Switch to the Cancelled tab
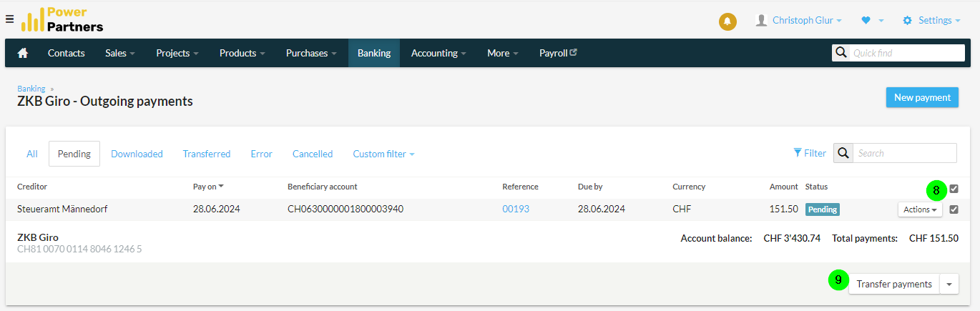The image size is (980, 311). tap(313, 154)
